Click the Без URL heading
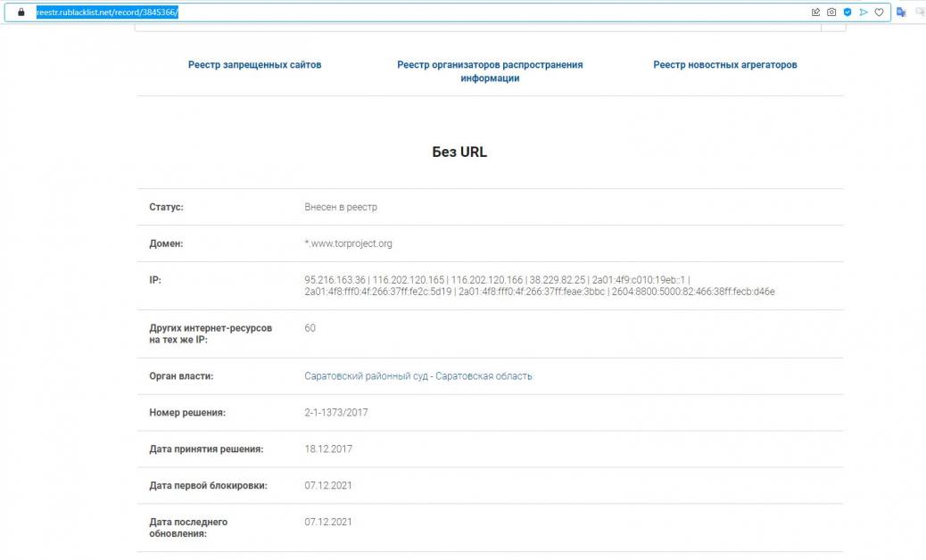Viewport: 926px width, 560px height. click(459, 152)
